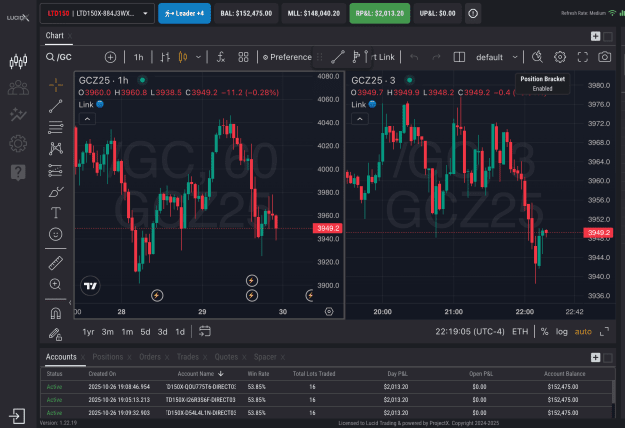Open the 1h interval selector

click(138, 57)
